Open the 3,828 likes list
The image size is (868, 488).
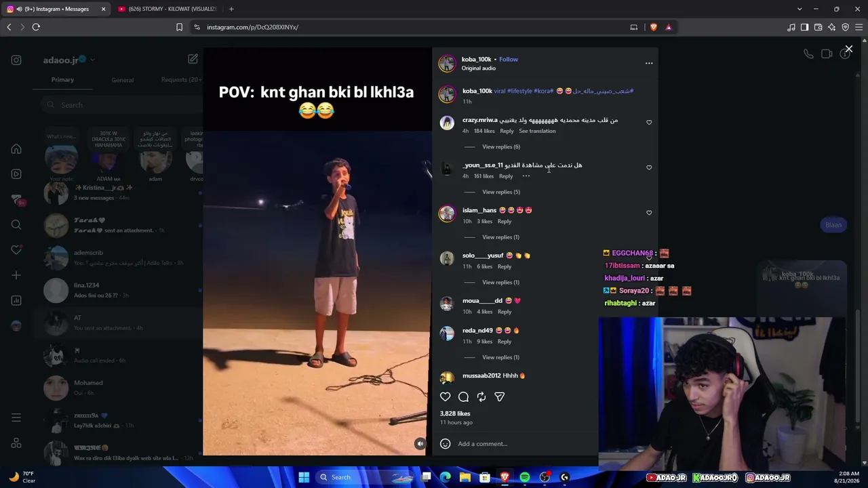455,413
